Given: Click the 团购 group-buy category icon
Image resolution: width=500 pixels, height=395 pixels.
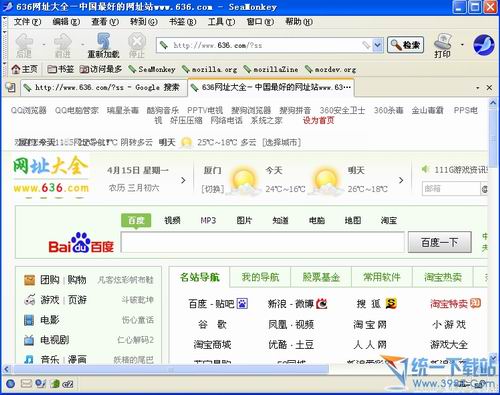Looking at the screenshot, I should [x=29, y=280].
